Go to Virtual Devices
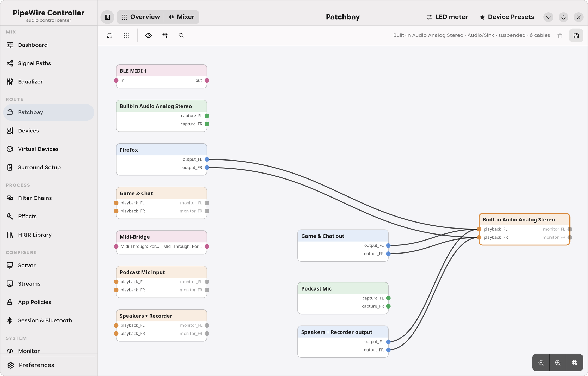Screen dimensions: 588x376 49,149
